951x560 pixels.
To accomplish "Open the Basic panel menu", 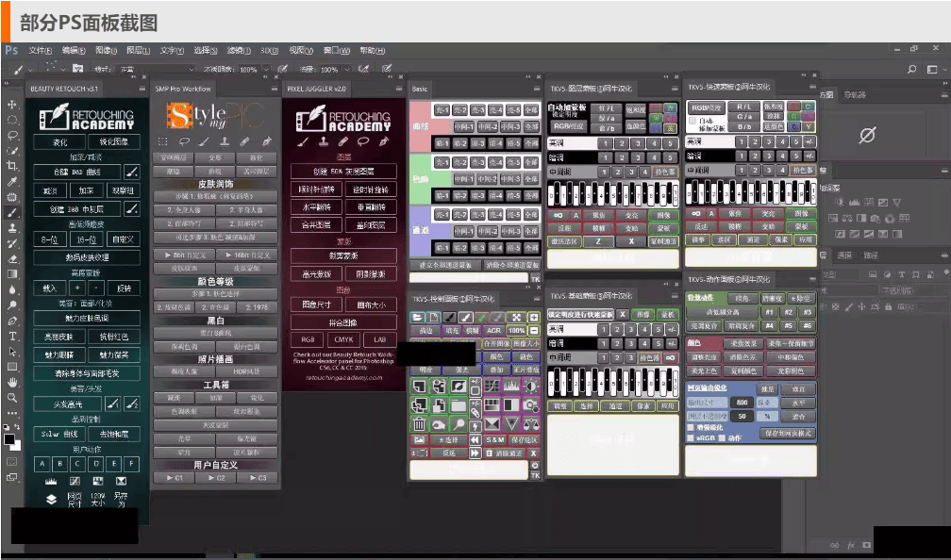I will click(x=537, y=89).
